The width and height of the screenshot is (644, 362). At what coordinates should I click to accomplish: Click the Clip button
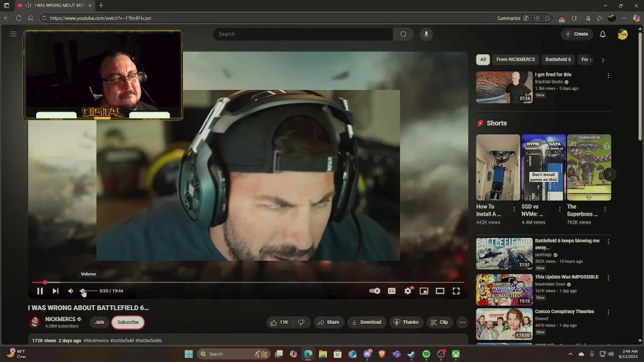(x=439, y=322)
